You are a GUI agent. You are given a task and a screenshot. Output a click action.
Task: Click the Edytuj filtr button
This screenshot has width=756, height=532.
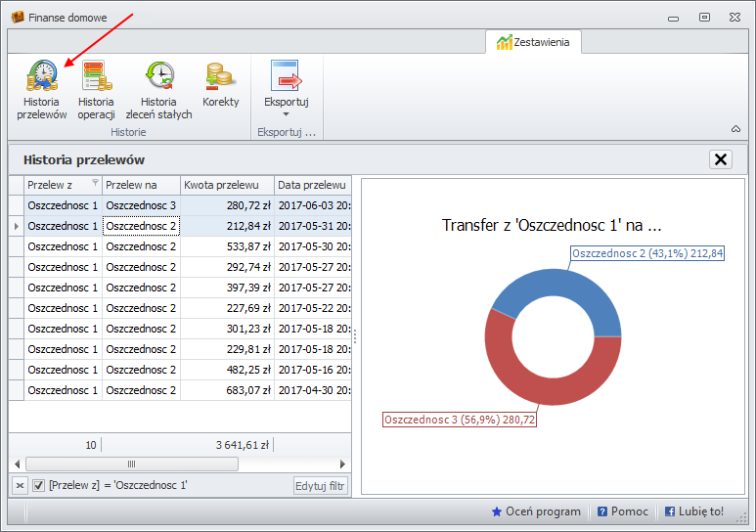pyautogui.click(x=320, y=485)
